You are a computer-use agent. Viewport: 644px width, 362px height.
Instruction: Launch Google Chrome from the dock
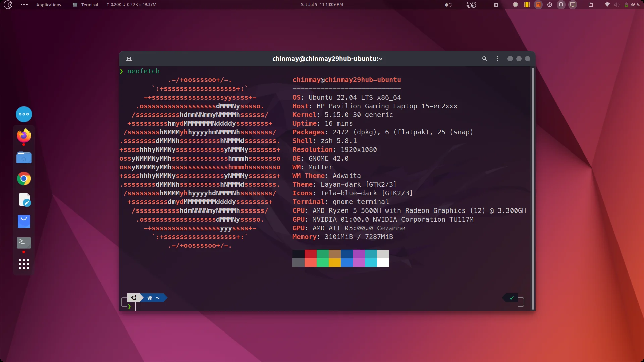tap(24, 179)
